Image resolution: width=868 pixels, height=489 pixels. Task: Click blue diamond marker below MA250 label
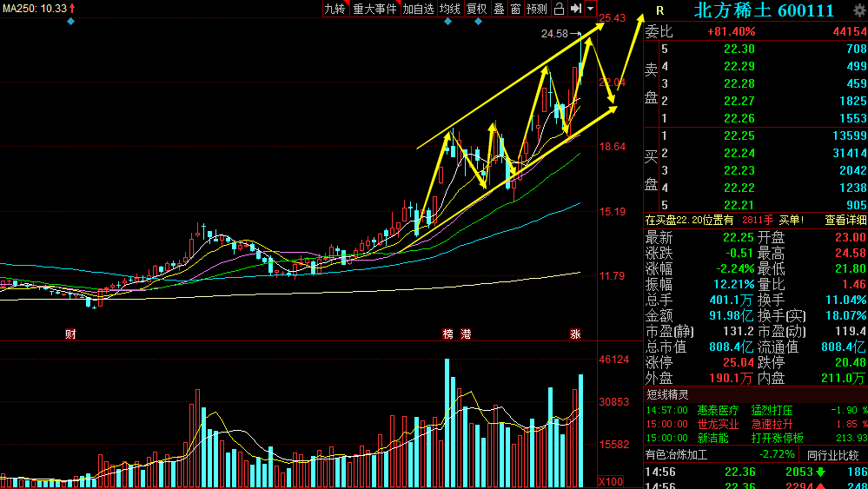(x=70, y=22)
